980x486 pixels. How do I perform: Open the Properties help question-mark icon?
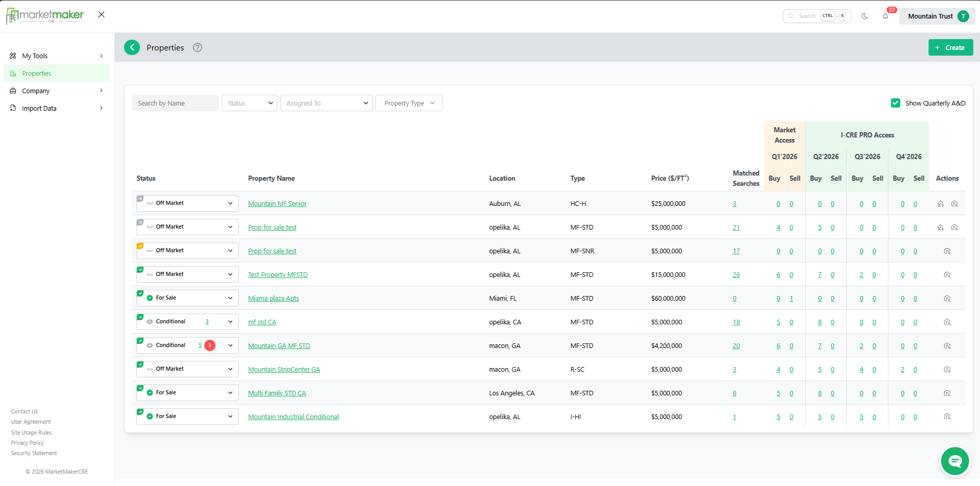pyautogui.click(x=198, y=47)
